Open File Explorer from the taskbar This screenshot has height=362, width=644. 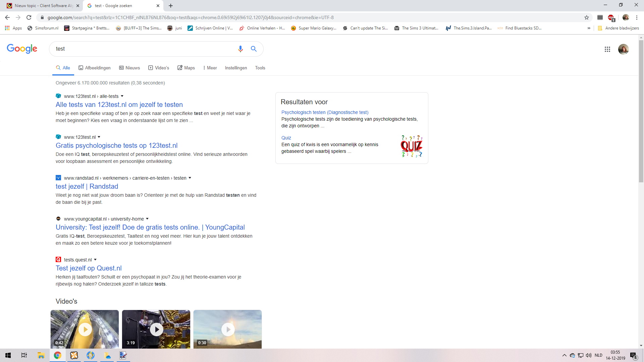pyautogui.click(x=41, y=355)
